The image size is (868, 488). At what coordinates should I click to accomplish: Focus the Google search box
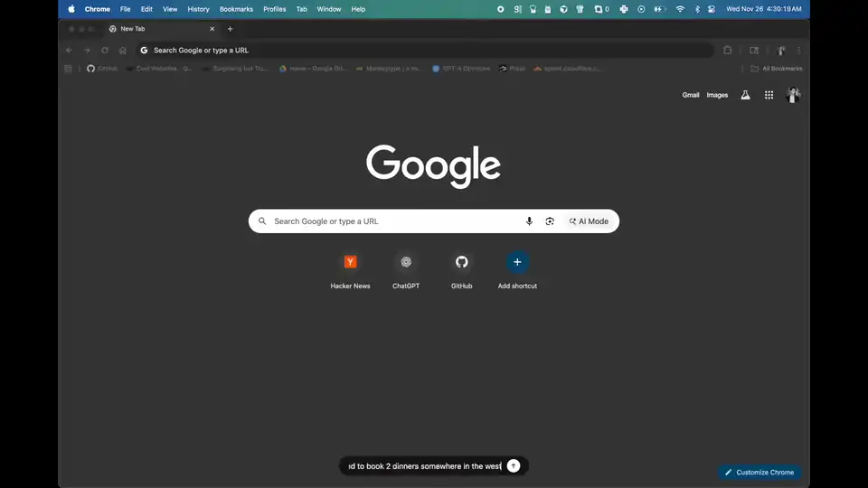tap(434, 221)
